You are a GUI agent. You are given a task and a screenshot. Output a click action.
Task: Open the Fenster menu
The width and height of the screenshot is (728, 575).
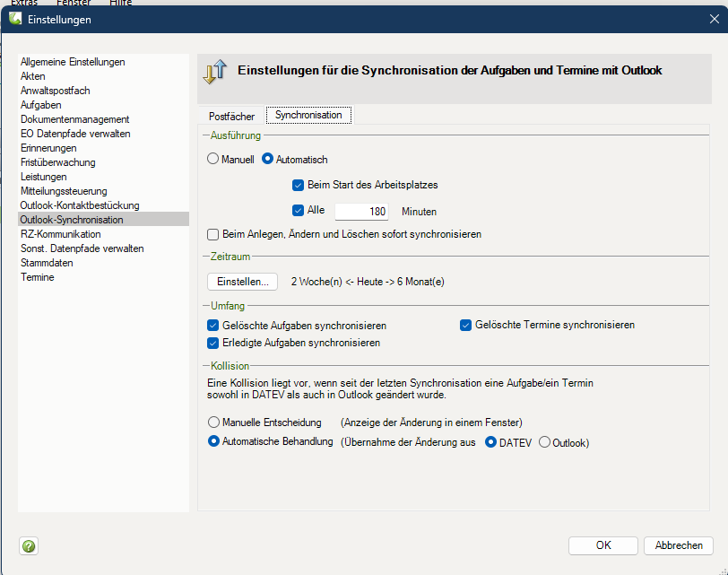(x=74, y=3)
